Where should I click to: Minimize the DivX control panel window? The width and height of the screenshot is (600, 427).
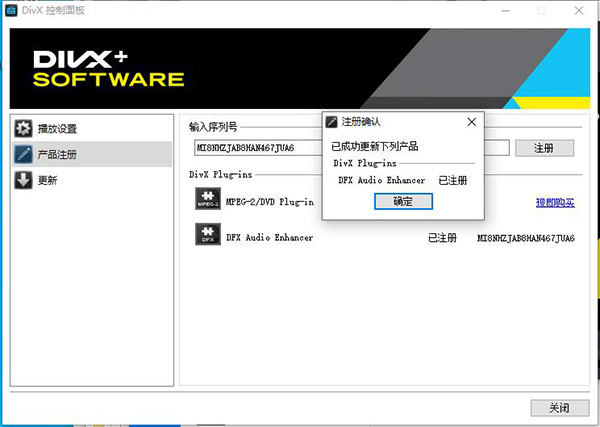click(x=506, y=10)
